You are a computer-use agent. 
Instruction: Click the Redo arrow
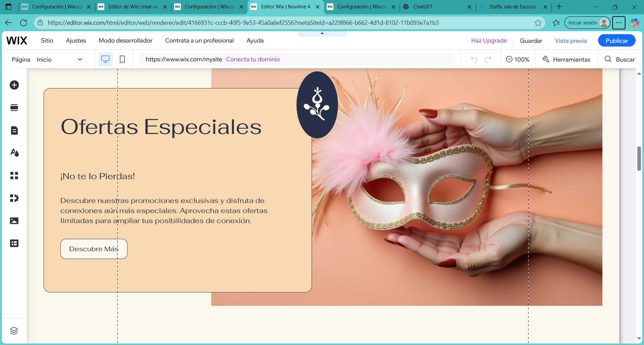(488, 59)
